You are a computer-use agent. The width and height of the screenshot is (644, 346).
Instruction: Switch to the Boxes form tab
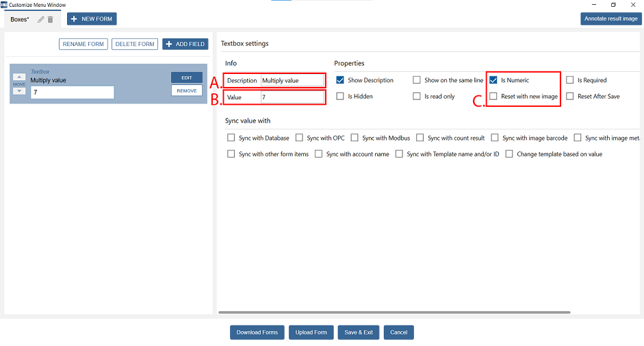[x=20, y=19]
